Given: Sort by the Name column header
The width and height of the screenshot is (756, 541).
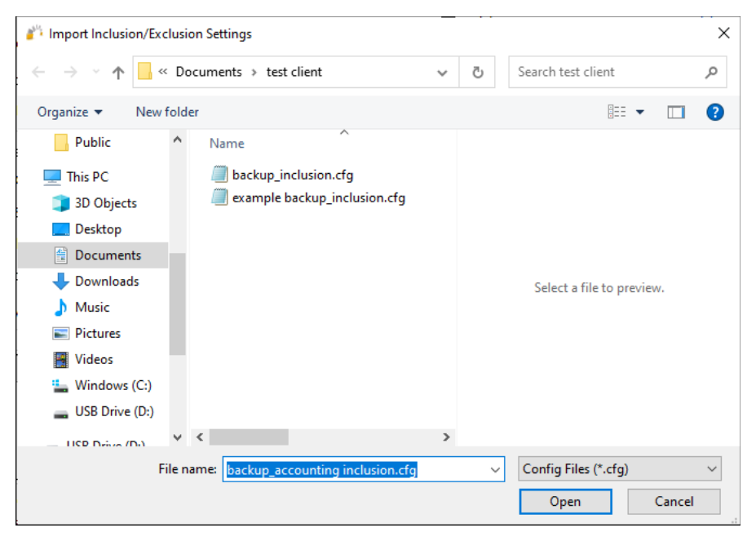Looking at the screenshot, I should coord(227,144).
